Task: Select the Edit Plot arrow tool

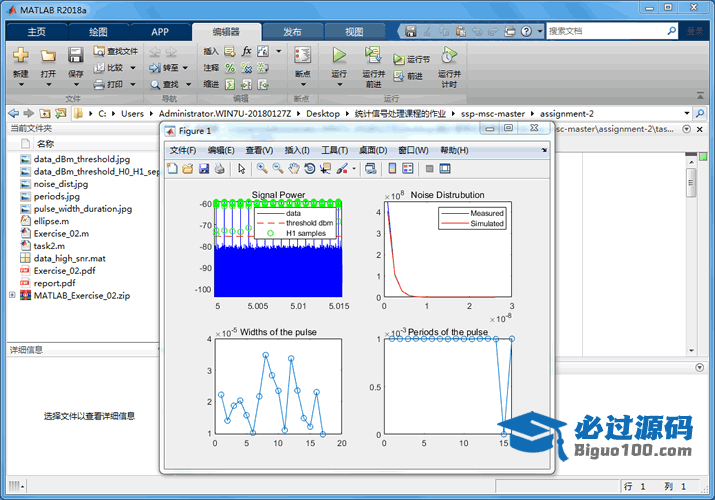Action: point(242,169)
